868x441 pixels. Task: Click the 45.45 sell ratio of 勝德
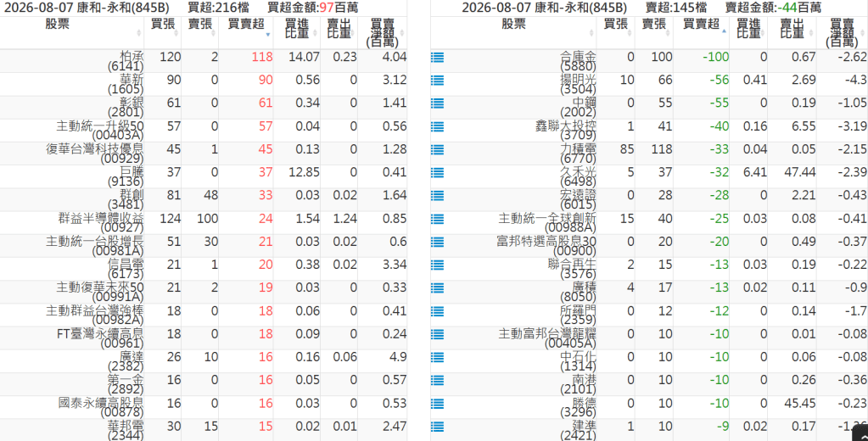click(x=800, y=404)
